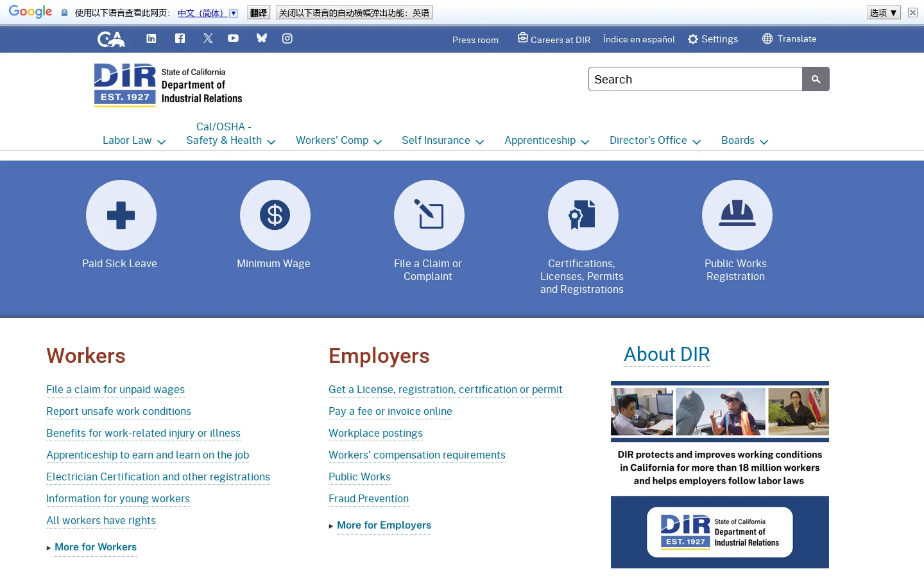
Task: Open the Instagram social icon
Action: 287,39
